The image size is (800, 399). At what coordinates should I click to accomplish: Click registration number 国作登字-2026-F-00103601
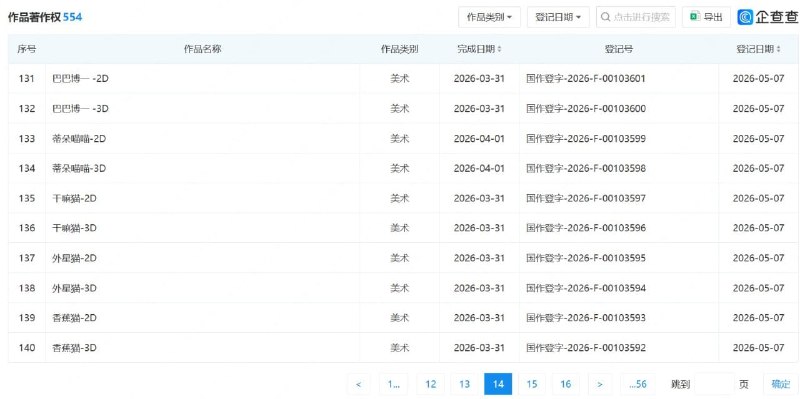[x=586, y=79]
